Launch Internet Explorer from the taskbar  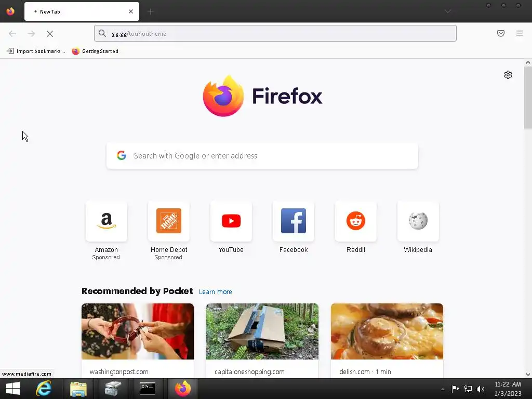coord(44,389)
